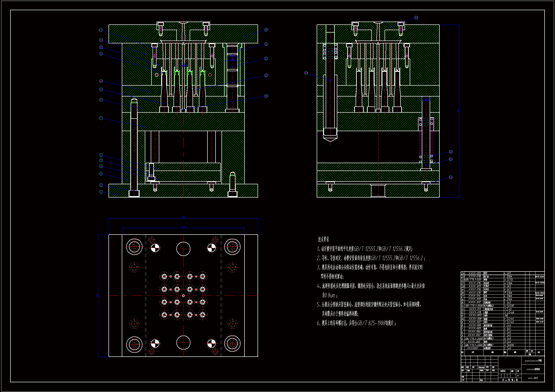Image resolution: width=555 pixels, height=392 pixels.
Task: Click balloon 24 in right section view
Action: [306, 73]
